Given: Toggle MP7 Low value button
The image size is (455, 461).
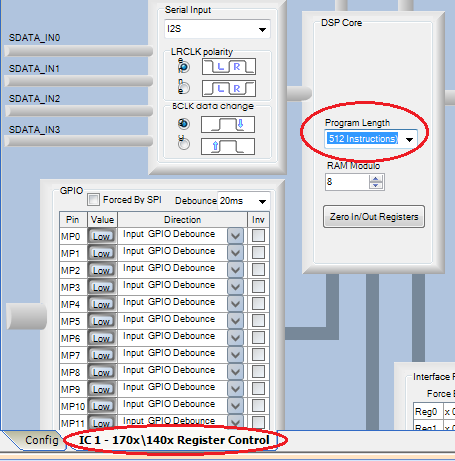Looking at the screenshot, I should point(102,355).
